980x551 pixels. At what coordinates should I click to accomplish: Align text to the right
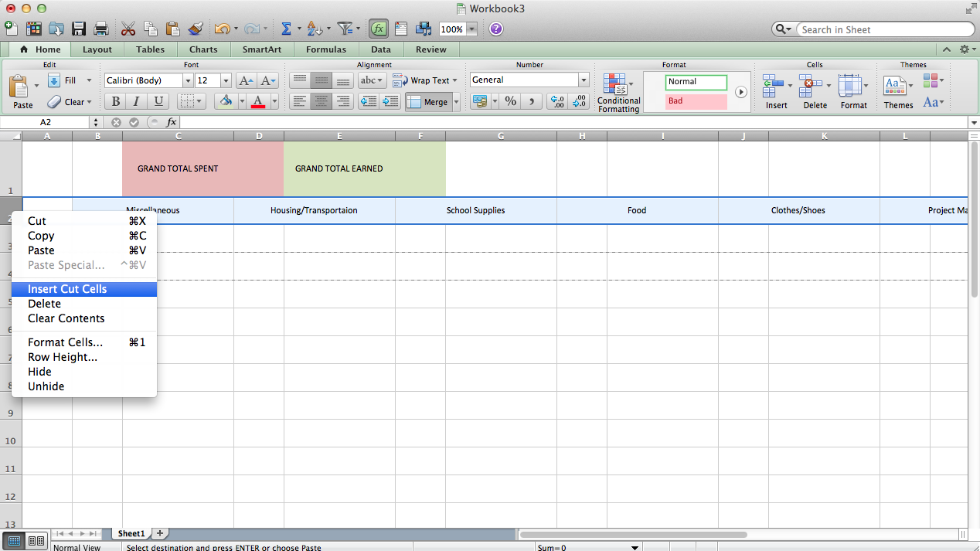(343, 101)
